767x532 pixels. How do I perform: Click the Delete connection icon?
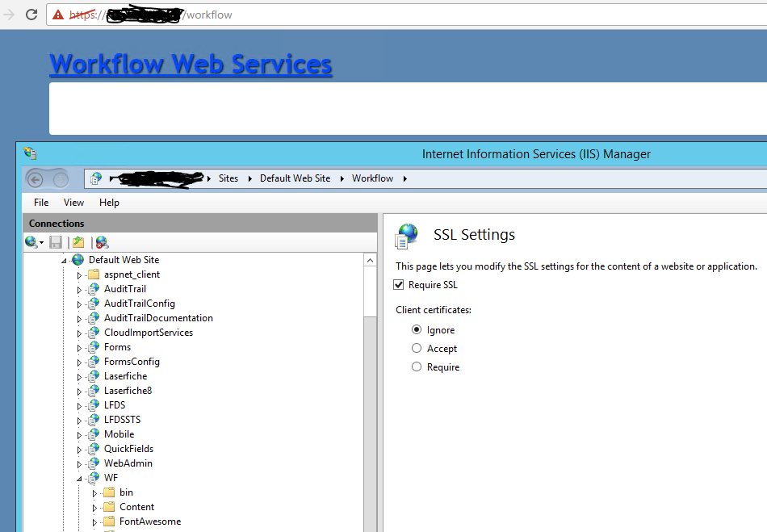(x=102, y=242)
